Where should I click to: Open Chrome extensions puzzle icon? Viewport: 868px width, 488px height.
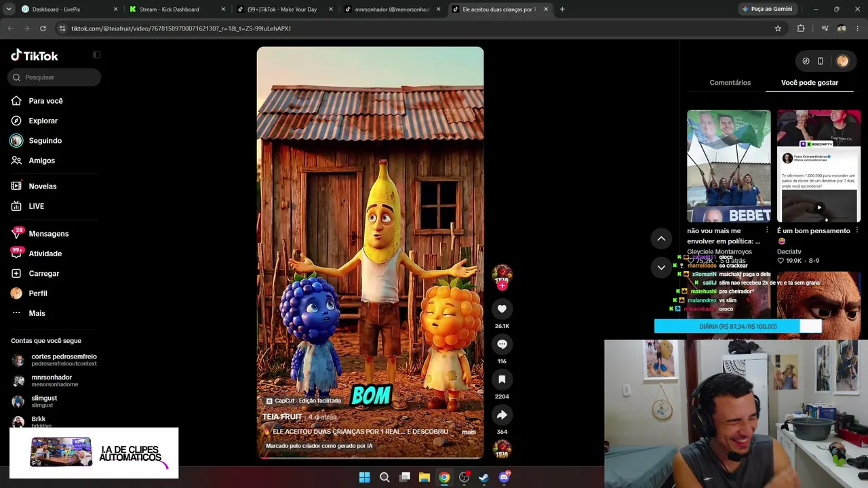pyautogui.click(x=801, y=28)
